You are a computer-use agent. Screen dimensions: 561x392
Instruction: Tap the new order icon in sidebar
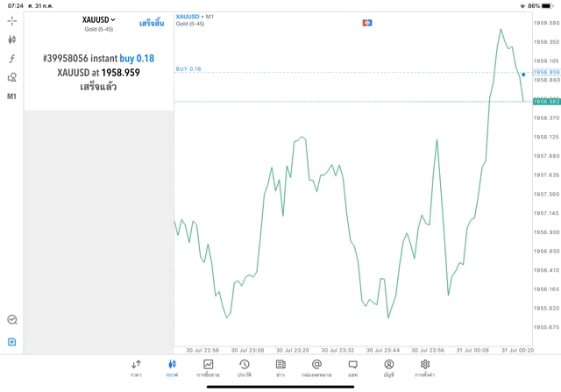pos(12,342)
